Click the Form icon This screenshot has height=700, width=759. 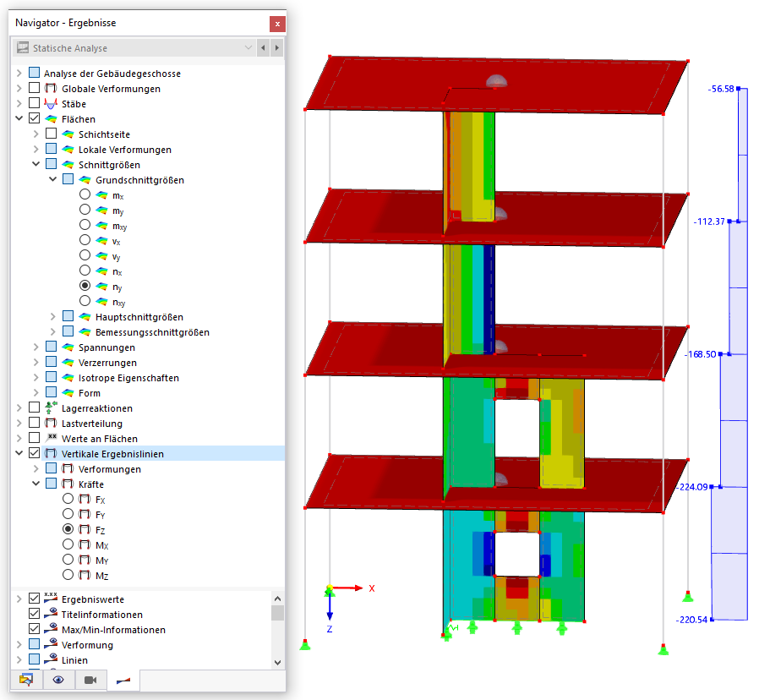click(x=68, y=393)
